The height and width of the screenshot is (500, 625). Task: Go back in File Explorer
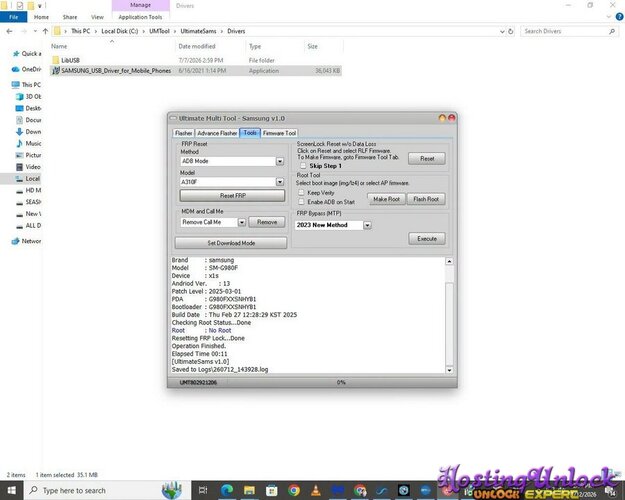coord(10,31)
